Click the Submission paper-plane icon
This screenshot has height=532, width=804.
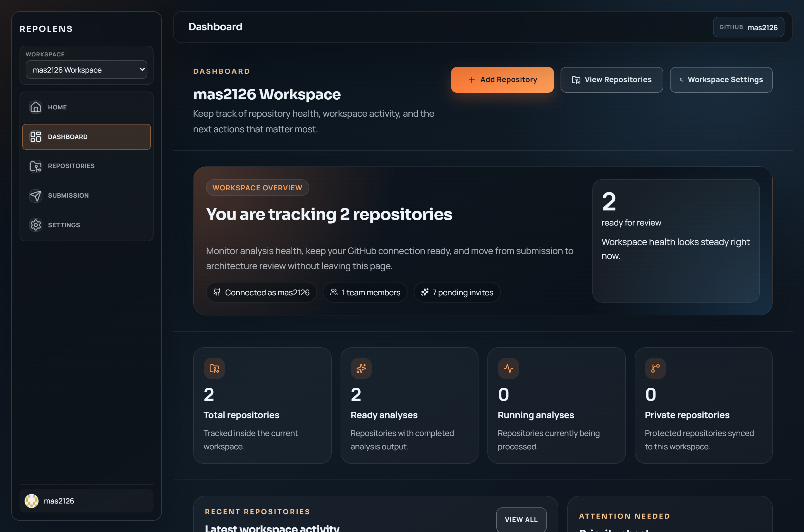tap(36, 196)
